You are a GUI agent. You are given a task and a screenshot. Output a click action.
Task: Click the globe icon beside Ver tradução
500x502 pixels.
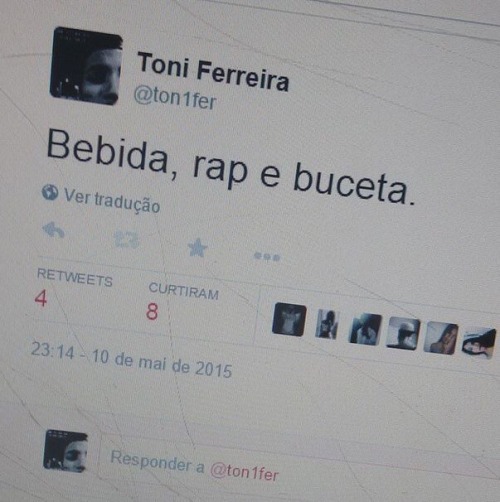coord(50,192)
